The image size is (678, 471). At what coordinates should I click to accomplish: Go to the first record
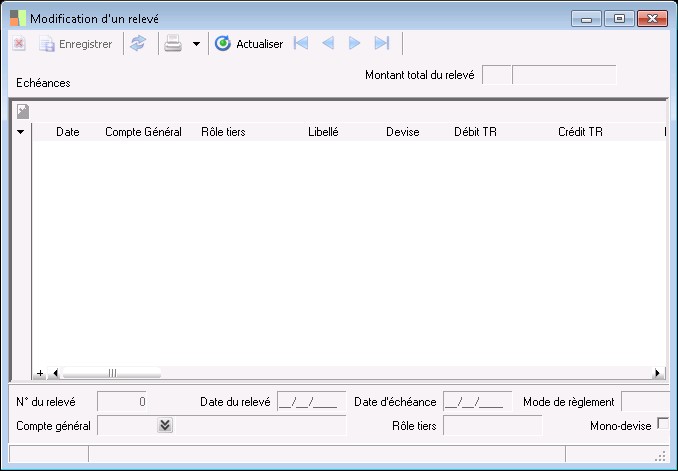point(301,44)
